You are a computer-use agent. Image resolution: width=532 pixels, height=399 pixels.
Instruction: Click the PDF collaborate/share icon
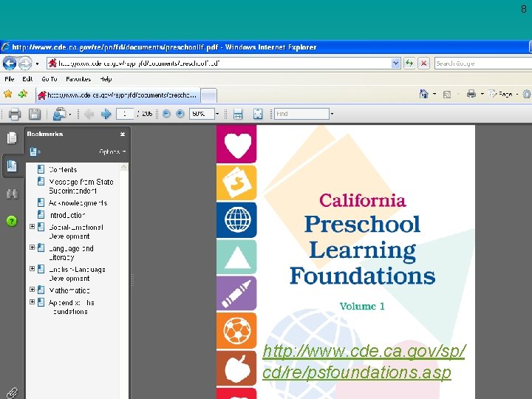59,114
